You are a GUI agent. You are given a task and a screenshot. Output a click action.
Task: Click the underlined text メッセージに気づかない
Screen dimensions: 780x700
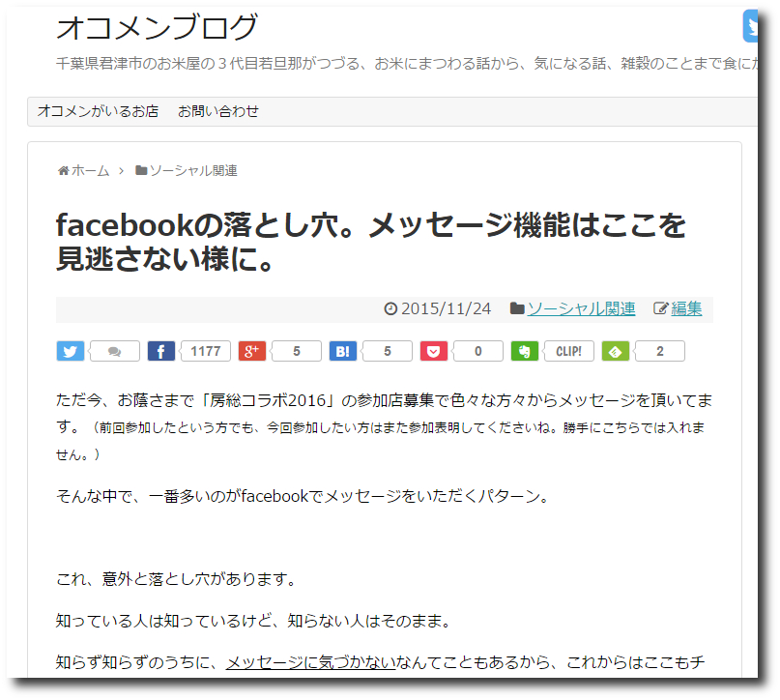point(311,662)
